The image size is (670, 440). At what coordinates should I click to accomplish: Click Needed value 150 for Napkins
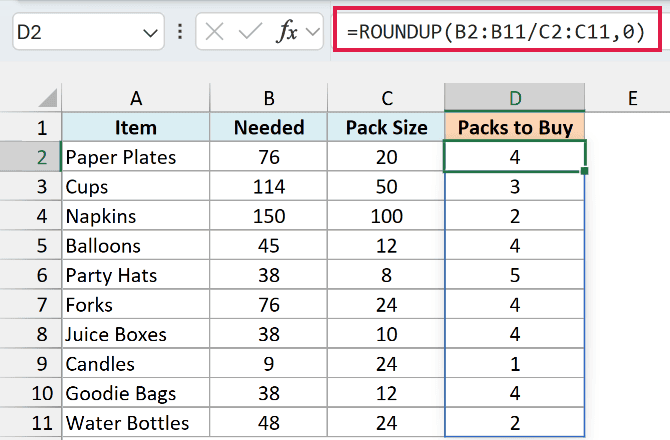pos(269,216)
